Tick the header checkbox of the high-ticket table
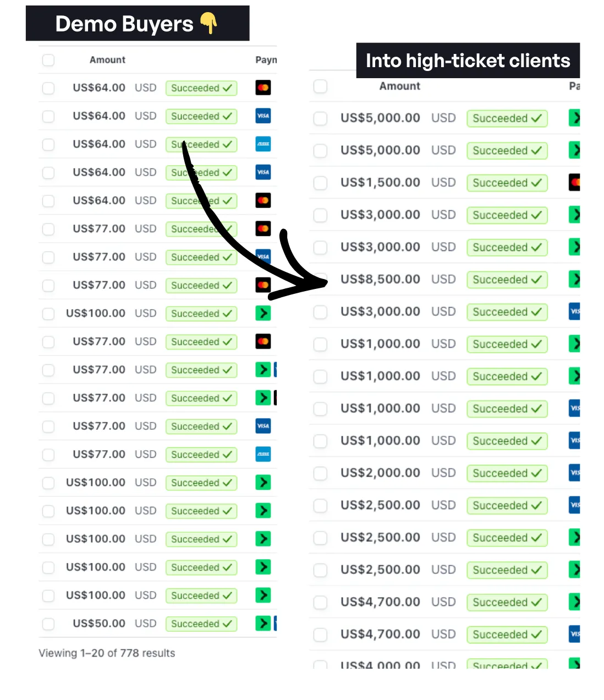604x700 pixels. 320,86
